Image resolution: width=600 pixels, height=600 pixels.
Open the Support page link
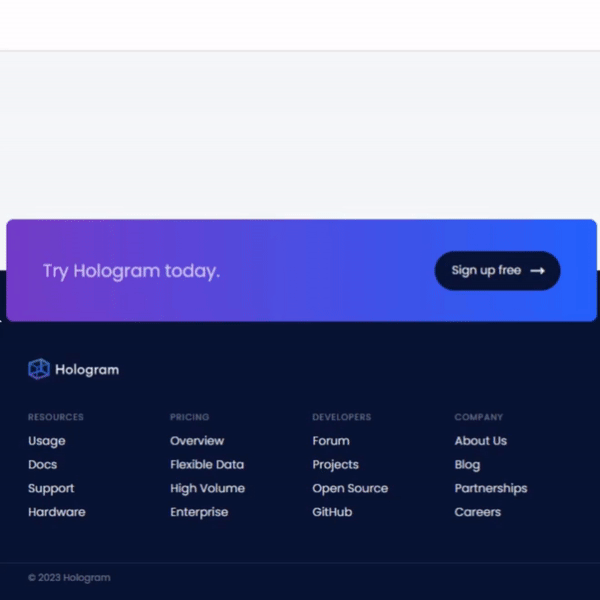click(51, 489)
